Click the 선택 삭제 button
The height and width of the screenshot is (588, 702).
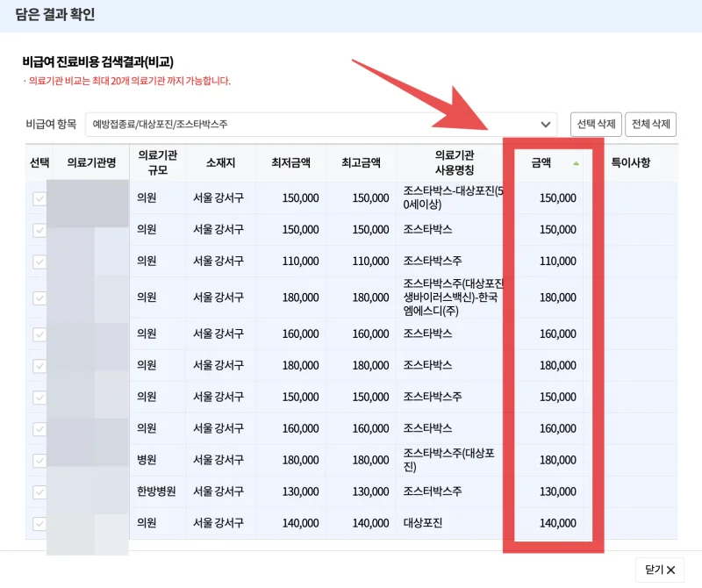tap(594, 124)
